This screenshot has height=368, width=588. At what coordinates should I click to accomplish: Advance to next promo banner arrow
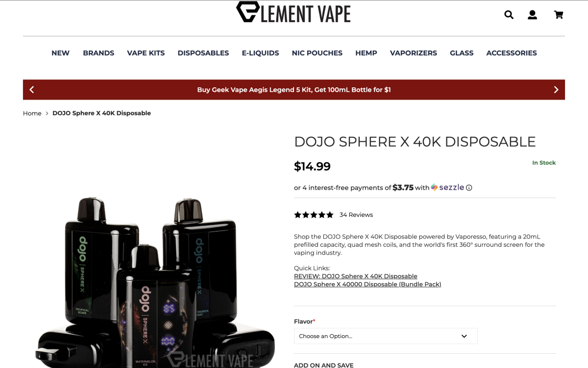pyautogui.click(x=556, y=90)
